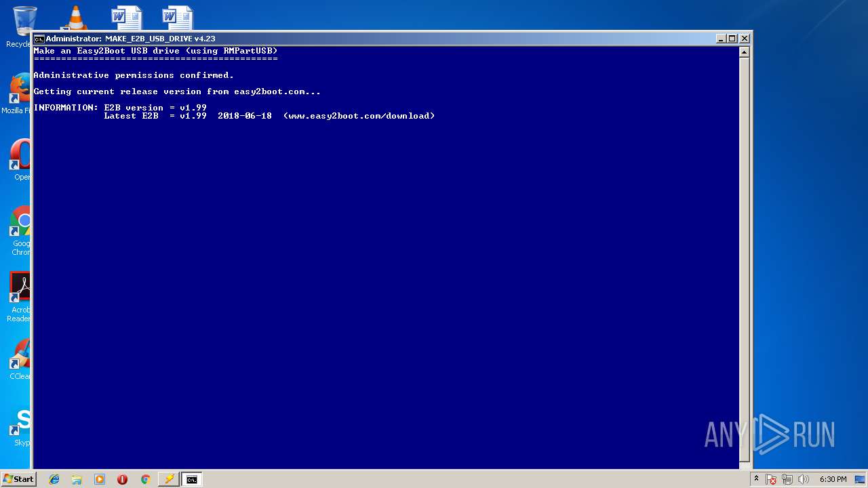Select the command prompt taskbar button
This screenshot has height=488, width=868.
(192, 479)
